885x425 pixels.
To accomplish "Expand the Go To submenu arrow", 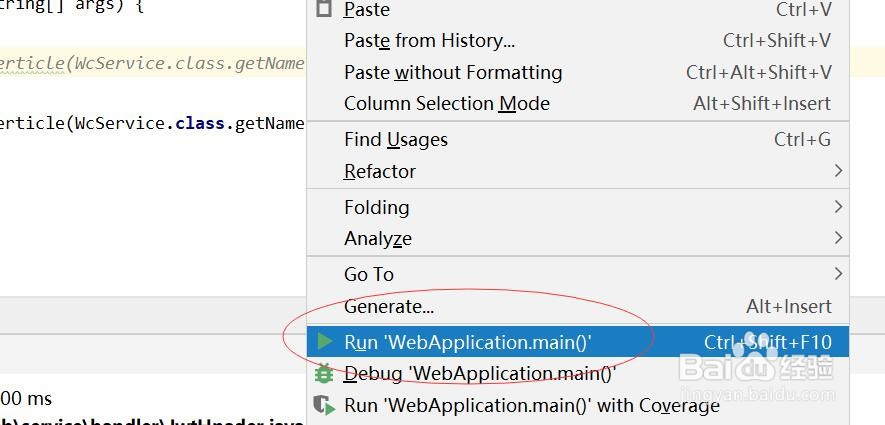I will point(838,274).
